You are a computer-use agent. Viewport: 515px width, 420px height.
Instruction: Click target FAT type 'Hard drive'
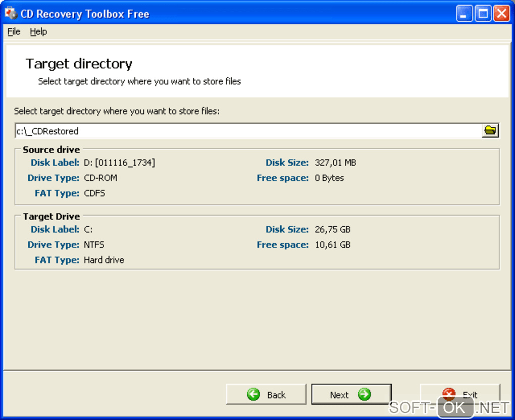(104, 260)
